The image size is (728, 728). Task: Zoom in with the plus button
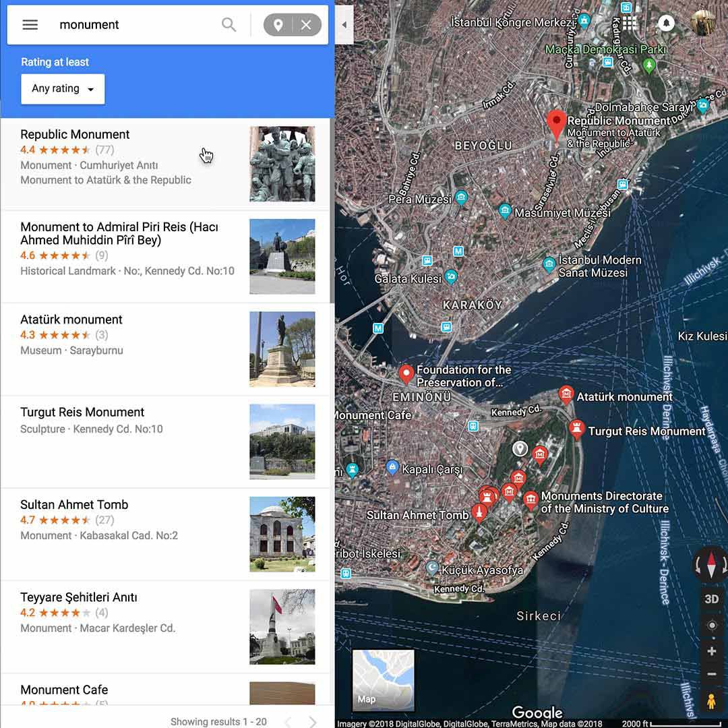coord(712,651)
